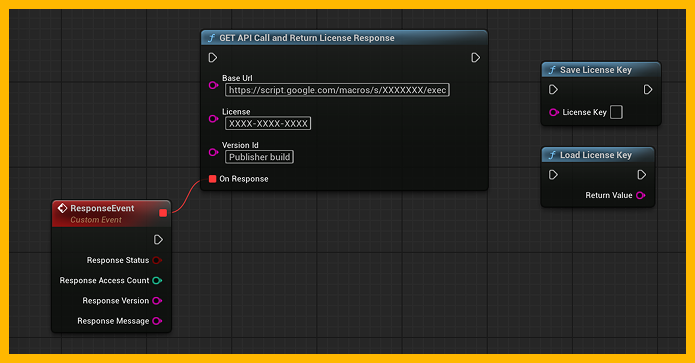Click the On Response delegate pin
Viewport: 695px width, 363px height.
tap(212, 179)
